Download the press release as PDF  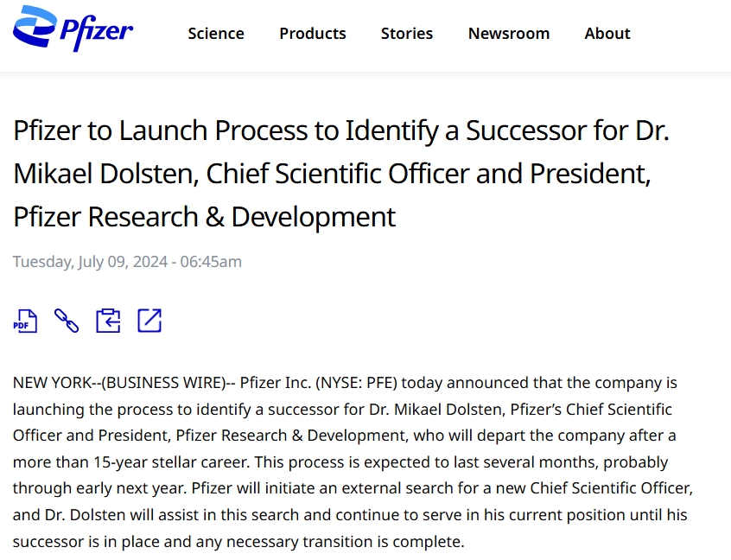25,321
